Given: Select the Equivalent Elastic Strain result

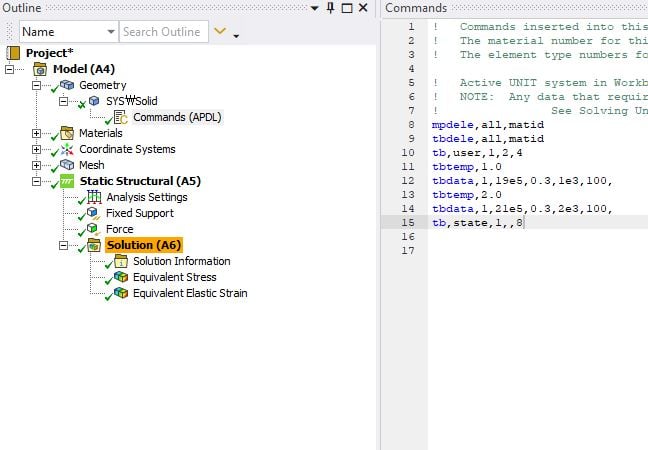Looking at the screenshot, I should click(190, 293).
